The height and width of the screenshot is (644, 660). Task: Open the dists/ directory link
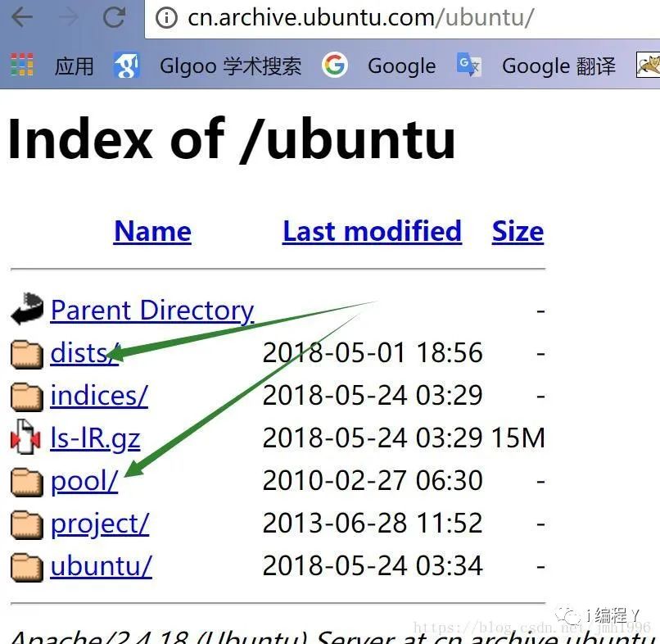(84, 353)
